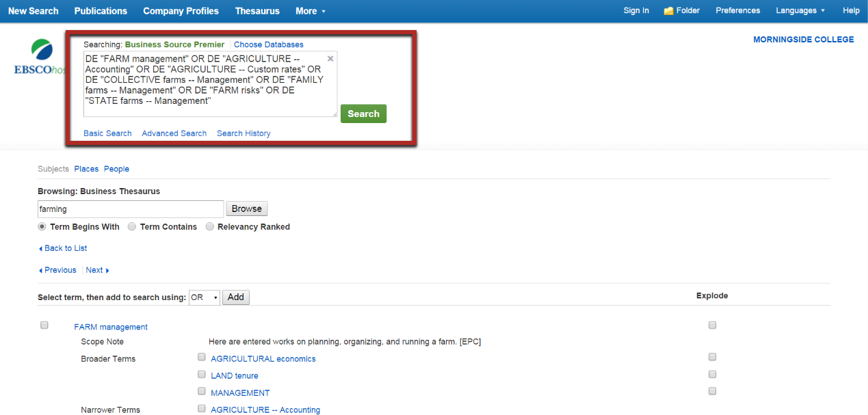This screenshot has width=868, height=415.
Task: Click Sign In
Action: [x=636, y=11]
